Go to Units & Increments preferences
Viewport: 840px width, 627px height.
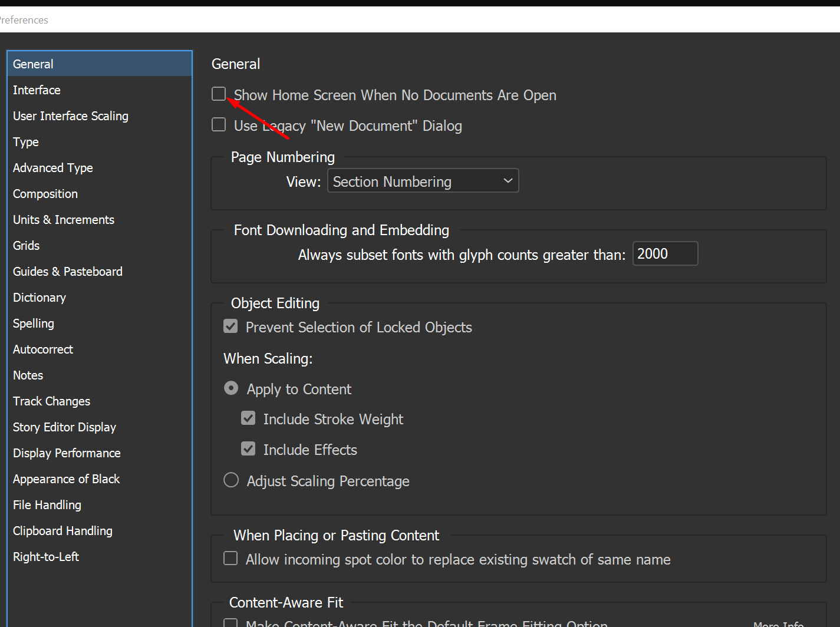(64, 220)
